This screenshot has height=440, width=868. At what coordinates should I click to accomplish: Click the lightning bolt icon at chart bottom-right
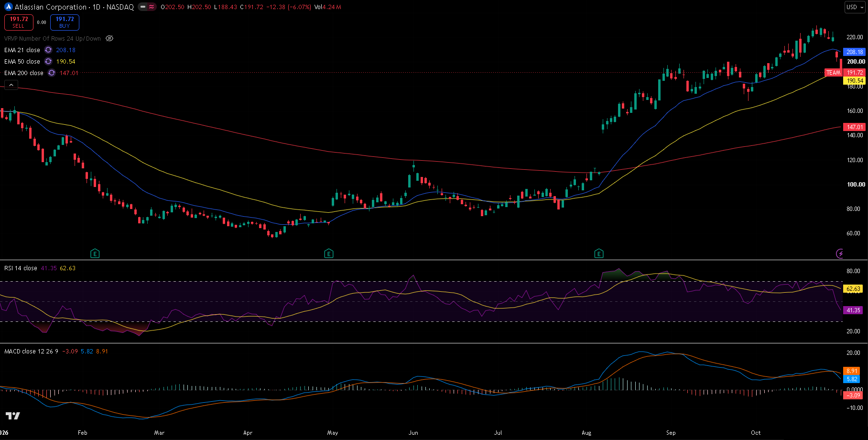[x=840, y=253]
